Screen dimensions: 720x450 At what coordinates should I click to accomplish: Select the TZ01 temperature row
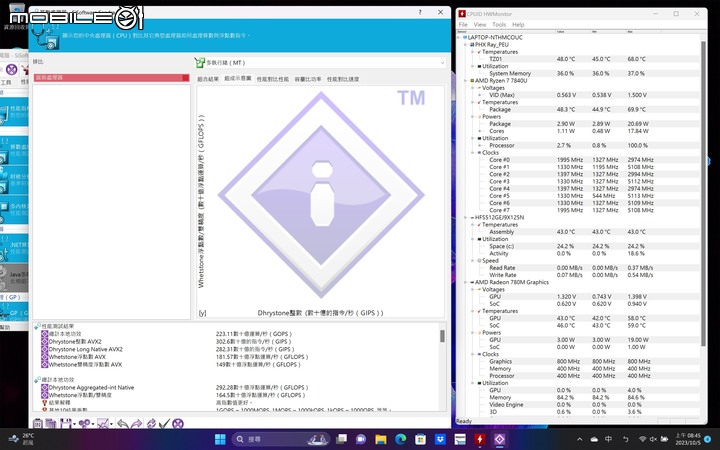[579, 59]
